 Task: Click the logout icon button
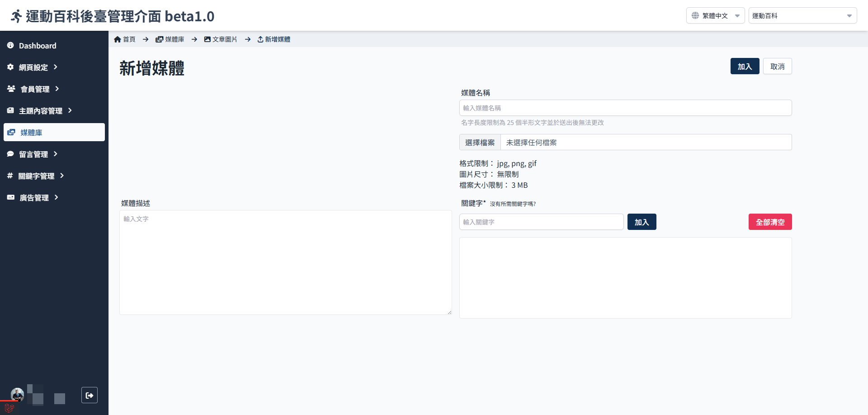[x=90, y=395]
